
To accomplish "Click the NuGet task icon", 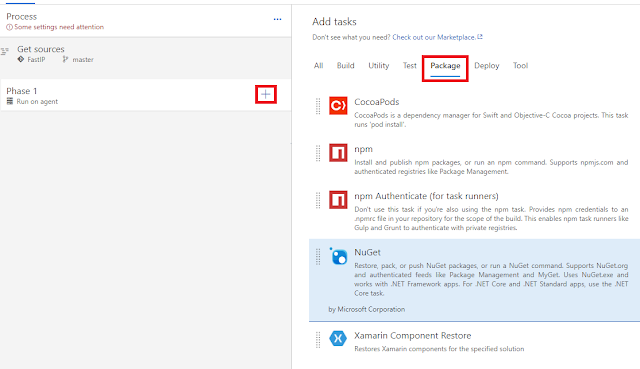I will (338, 256).
